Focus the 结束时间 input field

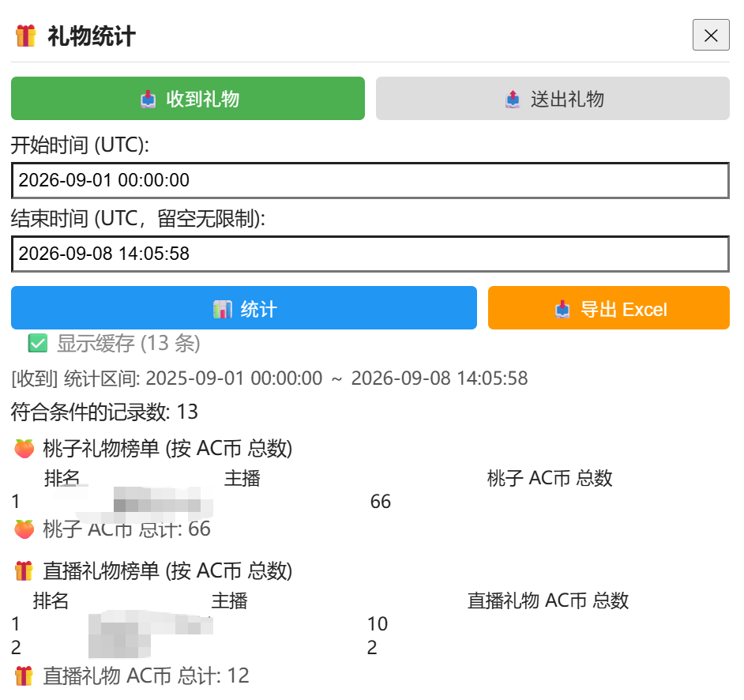pyautogui.click(x=370, y=254)
